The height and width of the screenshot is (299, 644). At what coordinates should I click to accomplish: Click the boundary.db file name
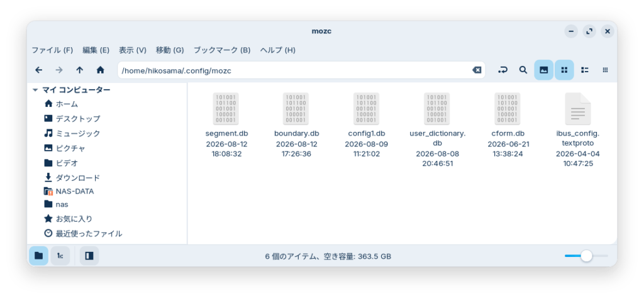click(x=297, y=134)
